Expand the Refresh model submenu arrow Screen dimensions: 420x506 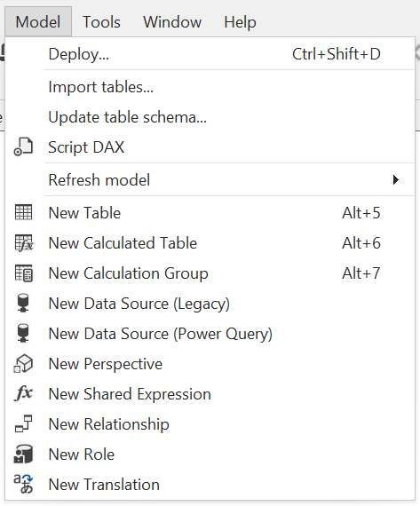(396, 179)
